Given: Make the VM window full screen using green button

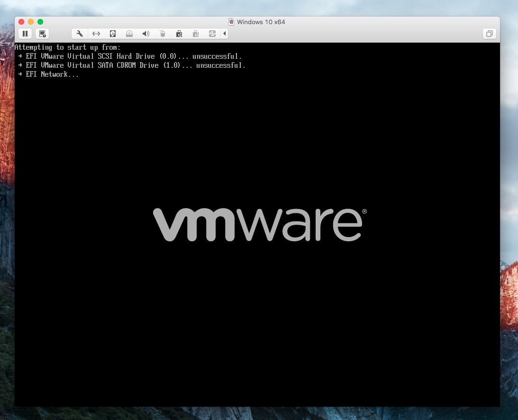Looking at the screenshot, I should click(40, 22).
